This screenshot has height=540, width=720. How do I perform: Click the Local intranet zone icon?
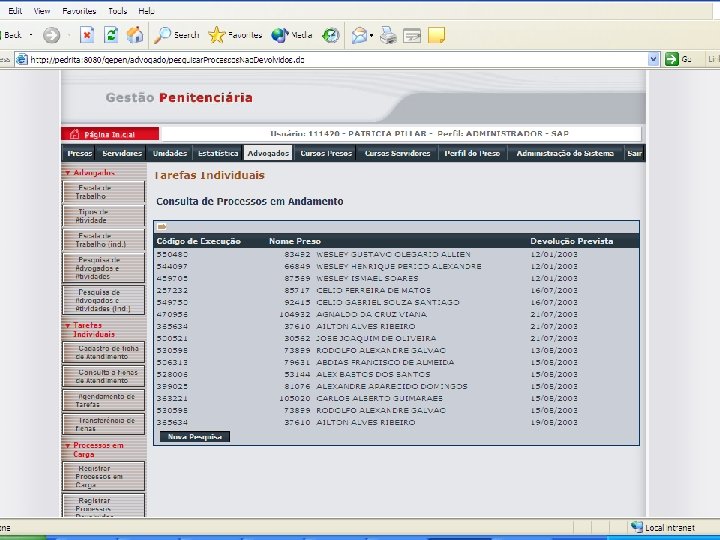coord(636,527)
